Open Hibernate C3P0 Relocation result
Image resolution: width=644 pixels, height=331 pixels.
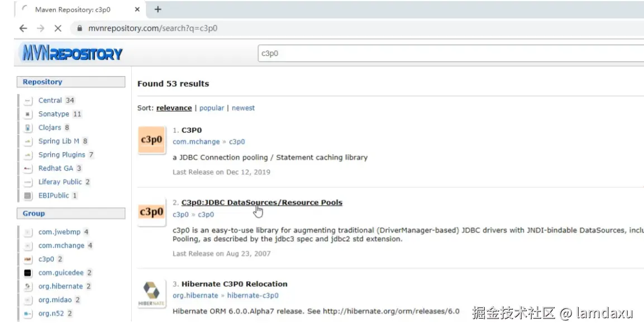tap(234, 284)
